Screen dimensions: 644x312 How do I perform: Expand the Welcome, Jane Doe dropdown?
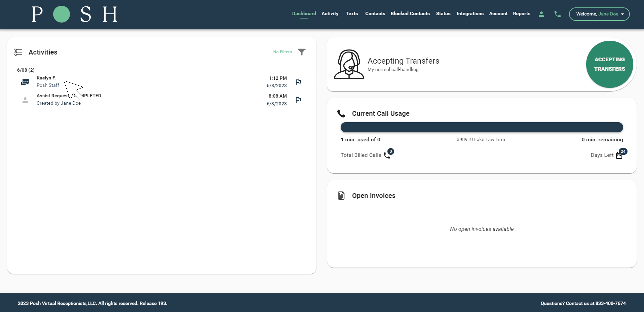point(599,14)
